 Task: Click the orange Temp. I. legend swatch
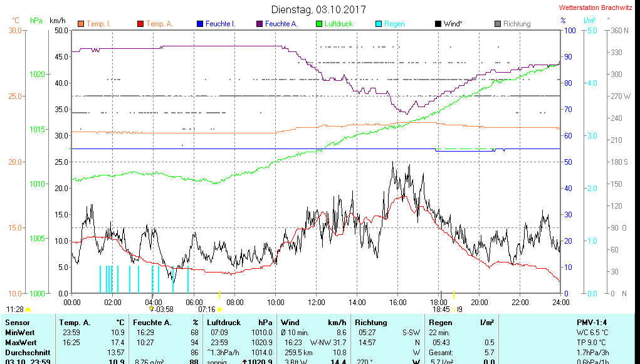click(81, 24)
